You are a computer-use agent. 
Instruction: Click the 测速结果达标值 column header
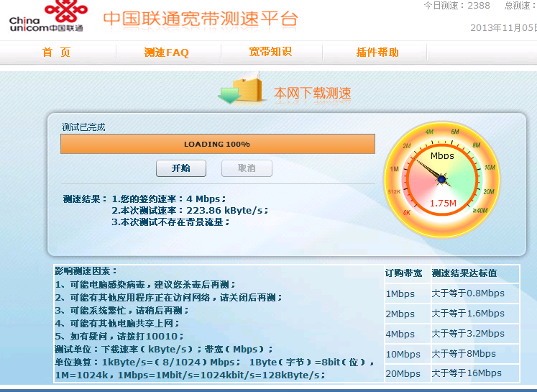click(x=464, y=273)
